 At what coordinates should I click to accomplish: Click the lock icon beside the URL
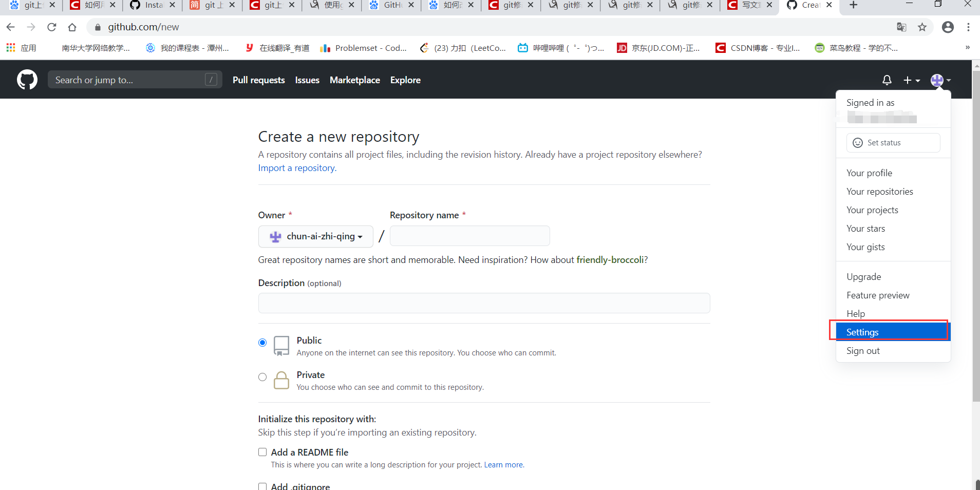tap(98, 27)
